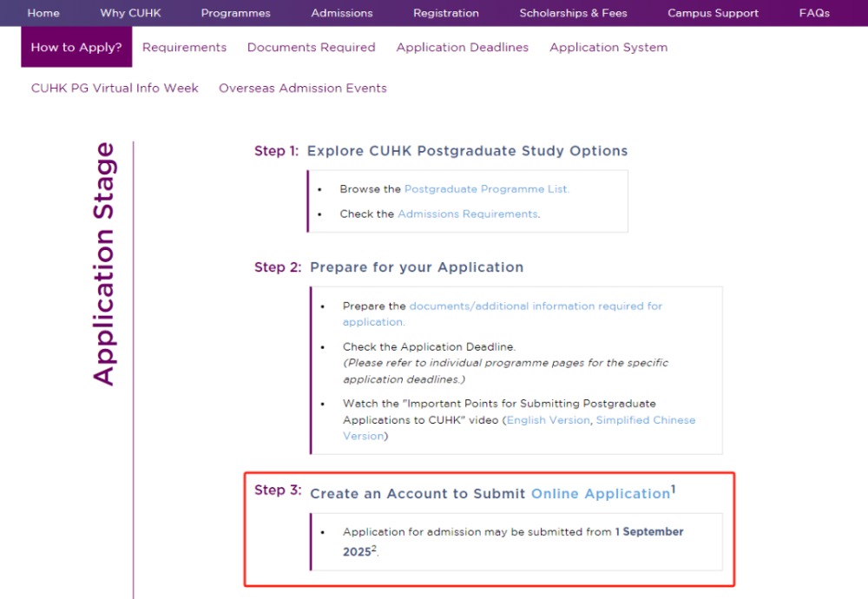Image resolution: width=868 pixels, height=599 pixels.
Task: Follow the Admissions Requirements link
Action: 468,214
